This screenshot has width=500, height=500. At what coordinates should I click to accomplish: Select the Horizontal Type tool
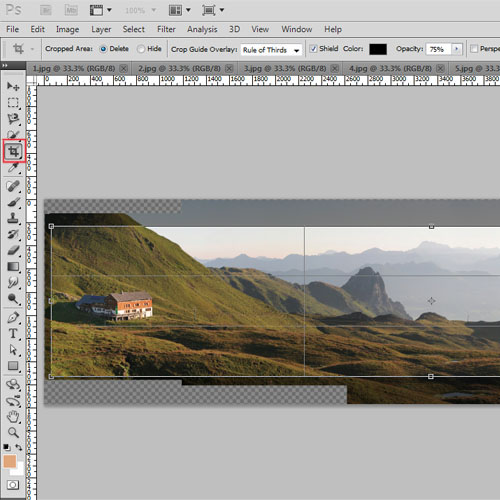(13, 334)
